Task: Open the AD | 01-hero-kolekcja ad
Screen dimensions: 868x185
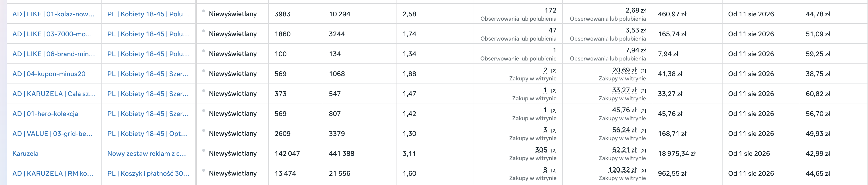Action: pos(45,114)
